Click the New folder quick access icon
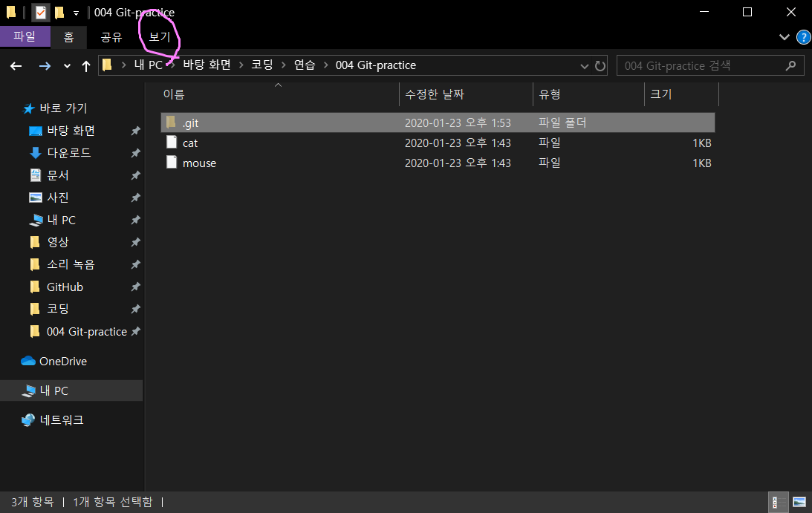The width and height of the screenshot is (812, 513). click(x=59, y=12)
